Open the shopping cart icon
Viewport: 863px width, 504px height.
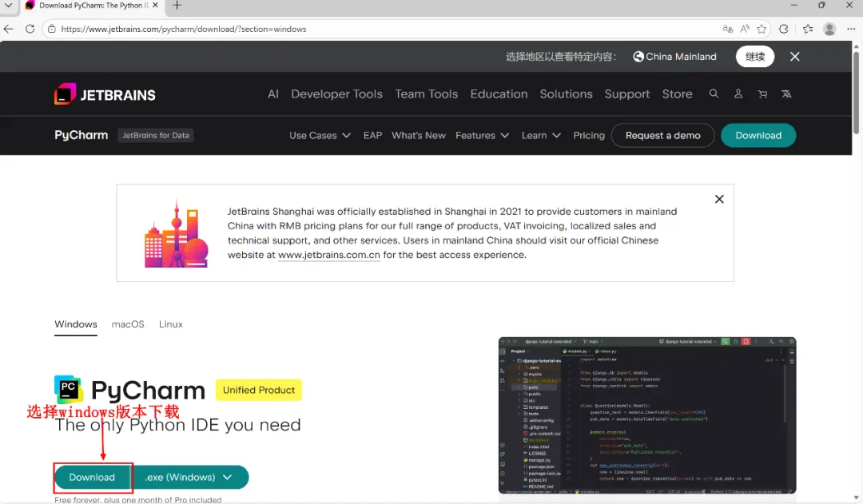tap(762, 94)
